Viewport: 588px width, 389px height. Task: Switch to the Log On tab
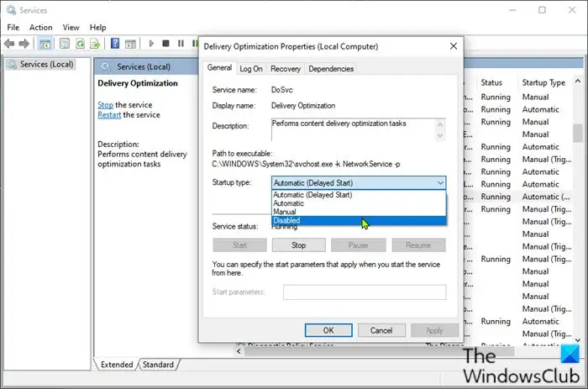click(x=251, y=69)
